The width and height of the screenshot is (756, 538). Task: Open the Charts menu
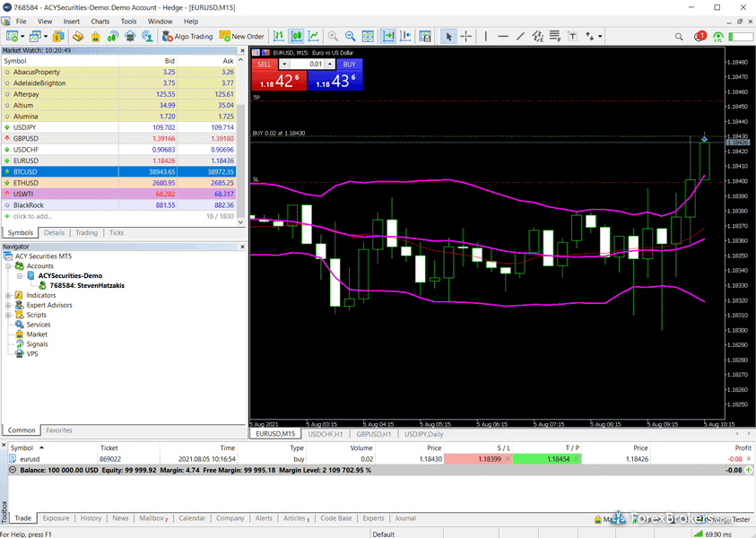click(x=100, y=22)
